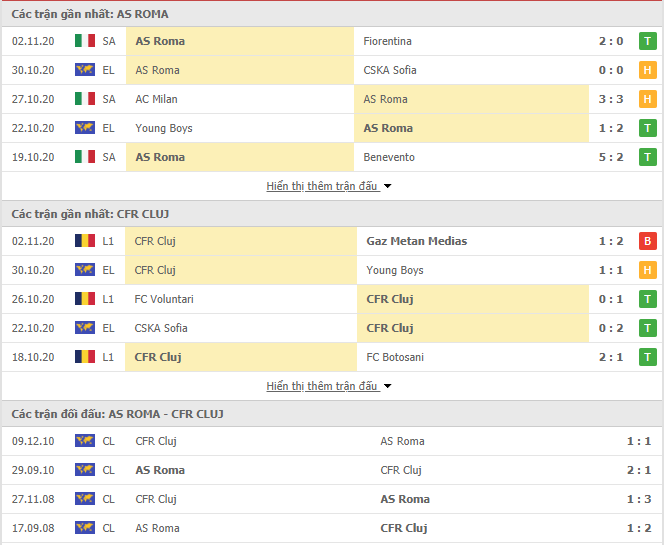Click Italy flag beside AC Milan match
This screenshot has height=545, width=664.
85,99
